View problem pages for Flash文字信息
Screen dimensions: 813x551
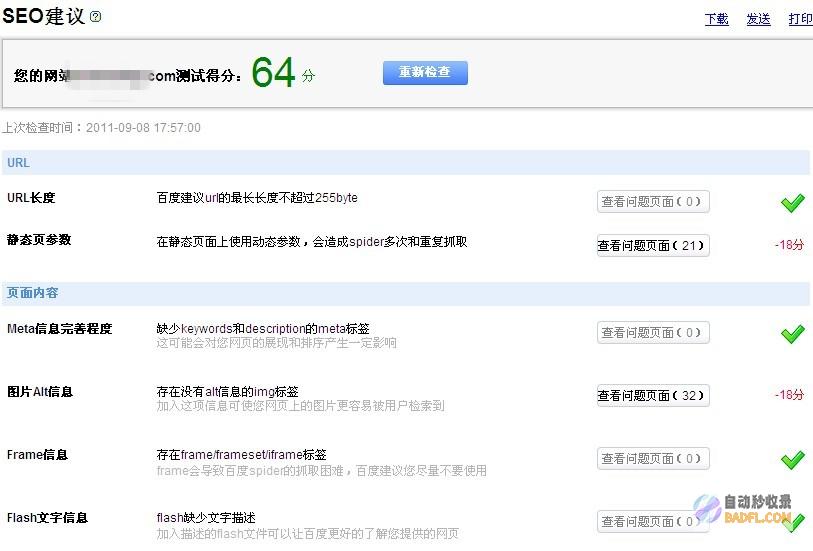[653, 521]
